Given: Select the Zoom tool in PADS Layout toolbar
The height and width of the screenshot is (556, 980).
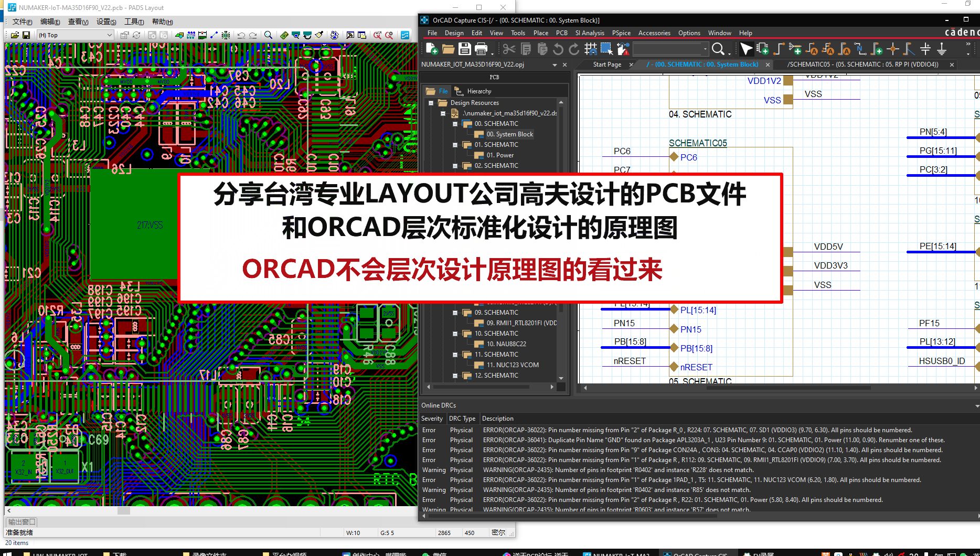Looking at the screenshot, I should [x=269, y=35].
